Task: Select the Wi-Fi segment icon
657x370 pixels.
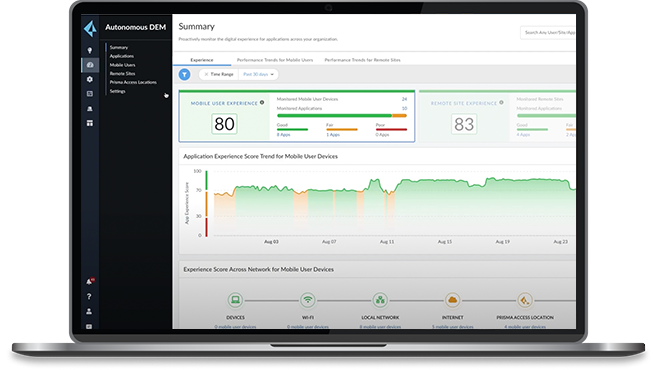Action: point(308,300)
